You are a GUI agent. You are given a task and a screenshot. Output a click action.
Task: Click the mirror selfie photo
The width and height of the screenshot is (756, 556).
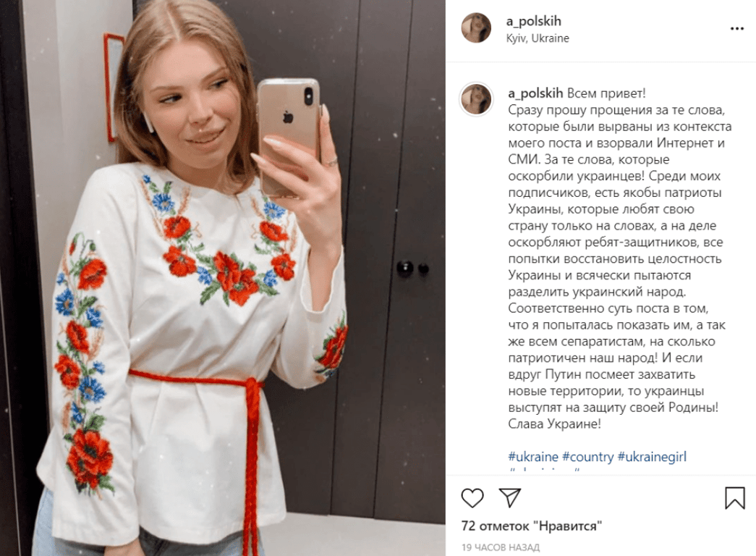[x=223, y=278]
